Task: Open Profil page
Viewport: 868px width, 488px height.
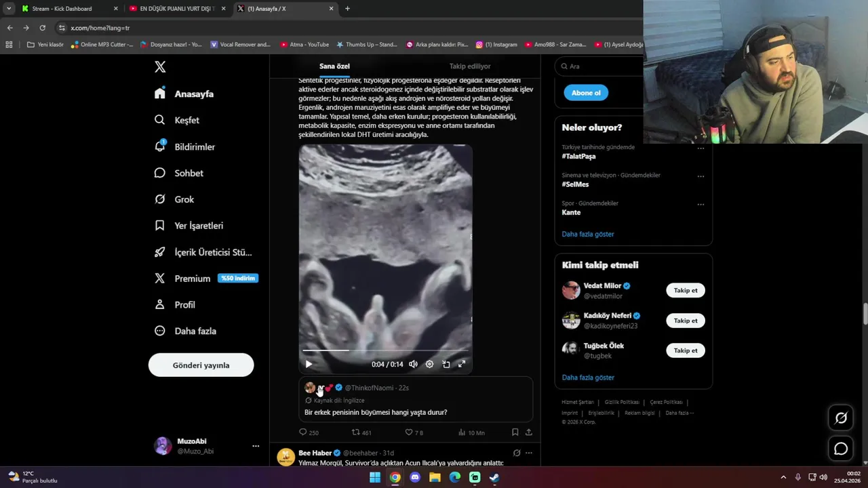Action: point(175,305)
